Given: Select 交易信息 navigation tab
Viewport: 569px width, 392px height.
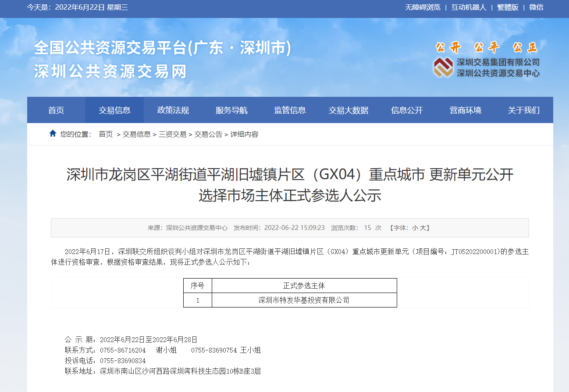Looking at the screenshot, I should coord(114,110).
